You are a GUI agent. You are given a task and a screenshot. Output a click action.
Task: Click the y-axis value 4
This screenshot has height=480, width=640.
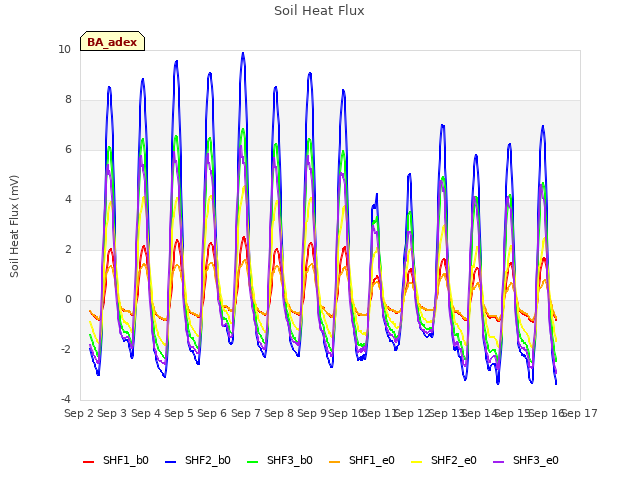pyautogui.click(x=68, y=200)
